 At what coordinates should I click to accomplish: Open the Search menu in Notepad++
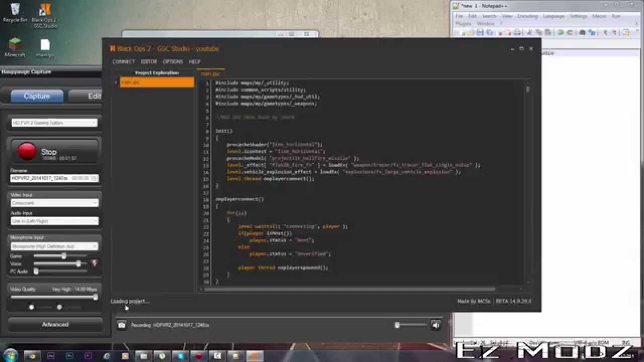(489, 16)
